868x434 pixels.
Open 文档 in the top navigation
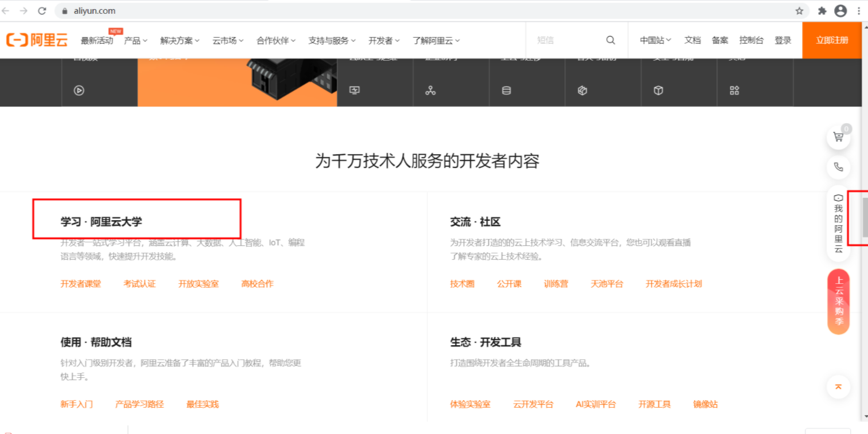pos(692,40)
